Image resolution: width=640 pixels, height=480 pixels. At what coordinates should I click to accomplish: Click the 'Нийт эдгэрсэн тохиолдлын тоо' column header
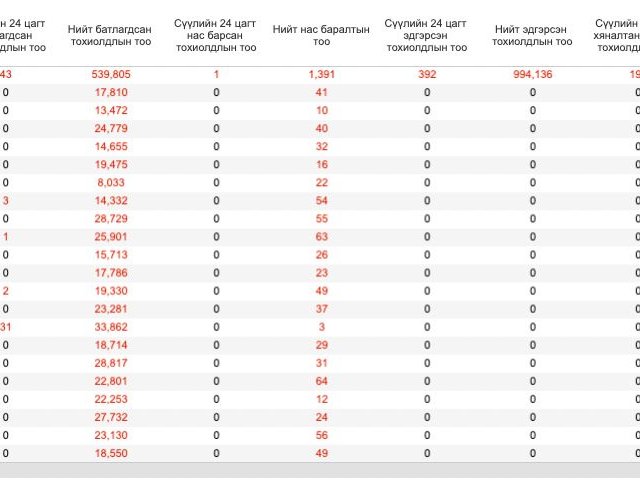click(532, 36)
